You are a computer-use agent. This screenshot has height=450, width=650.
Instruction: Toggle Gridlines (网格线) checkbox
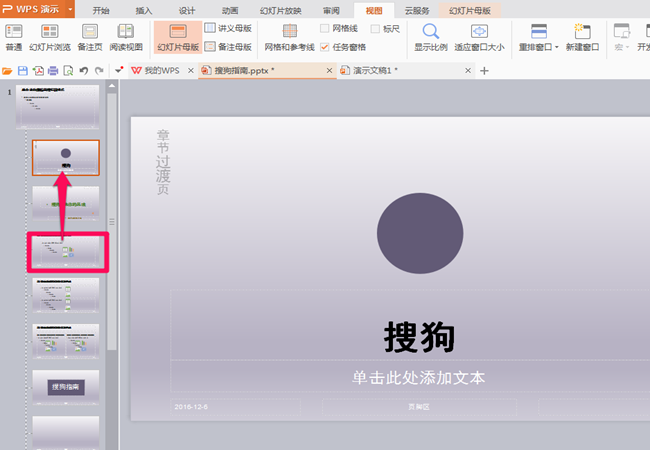pos(325,28)
